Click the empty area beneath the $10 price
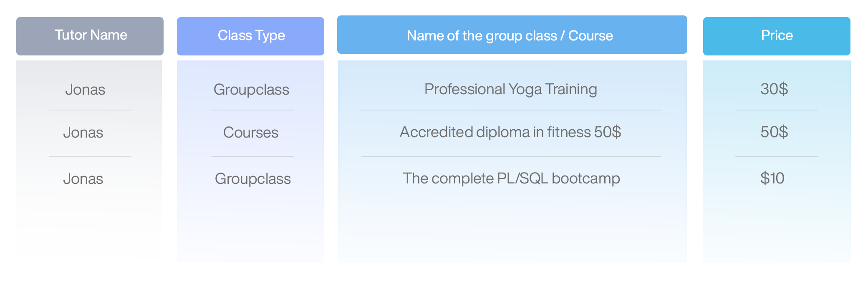Viewport: 868px width, 281px height. point(777,227)
